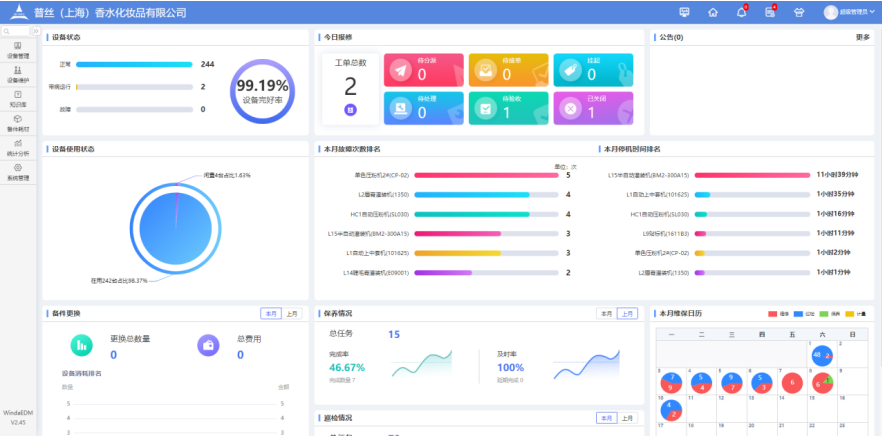Switch 保养情况 panel to 本月
The image size is (882, 438).
(x=605, y=313)
